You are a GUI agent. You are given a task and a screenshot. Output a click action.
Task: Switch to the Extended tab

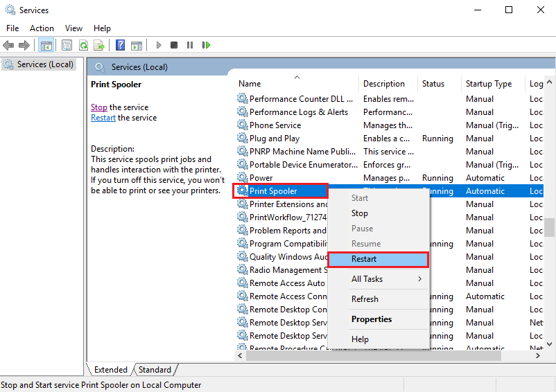click(x=110, y=370)
